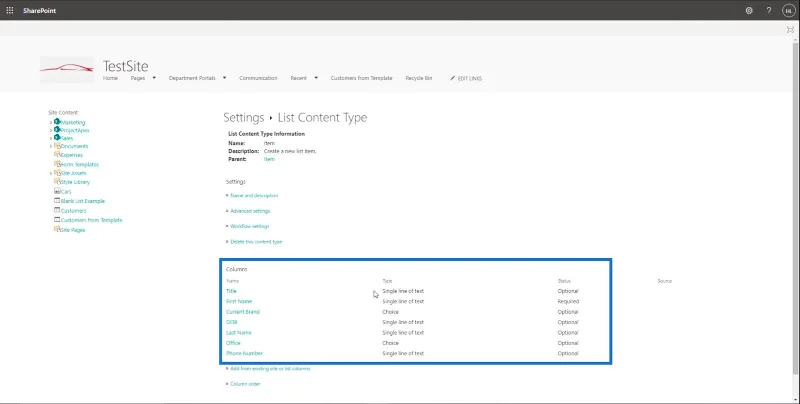Open the Recent dropdown arrow

(316, 78)
